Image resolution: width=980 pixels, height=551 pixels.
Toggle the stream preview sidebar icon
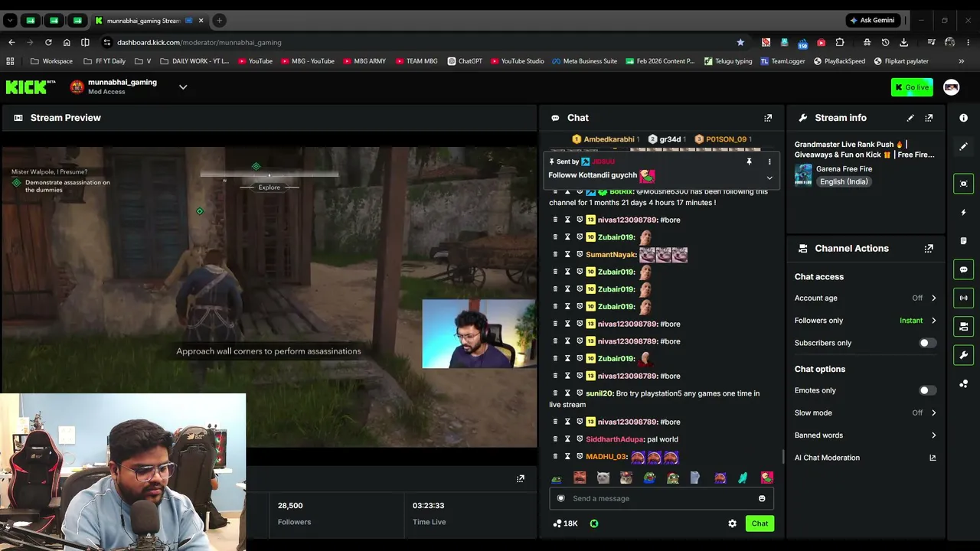tap(963, 184)
